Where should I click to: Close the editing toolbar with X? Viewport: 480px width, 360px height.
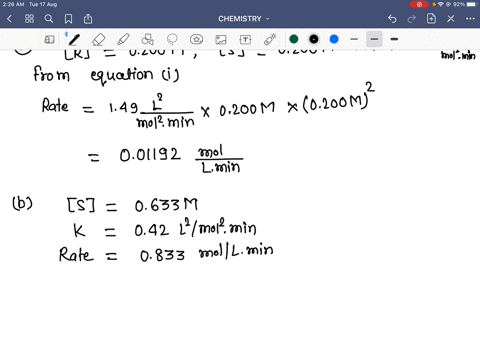tap(451, 19)
